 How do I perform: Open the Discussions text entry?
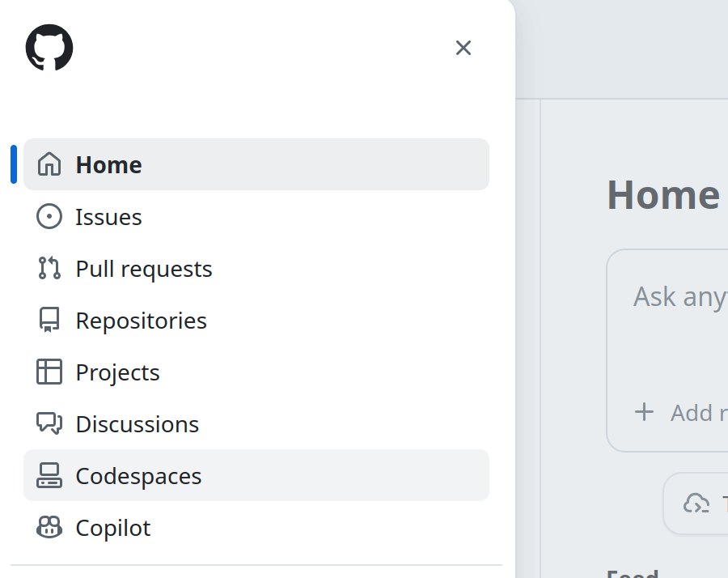(x=137, y=424)
